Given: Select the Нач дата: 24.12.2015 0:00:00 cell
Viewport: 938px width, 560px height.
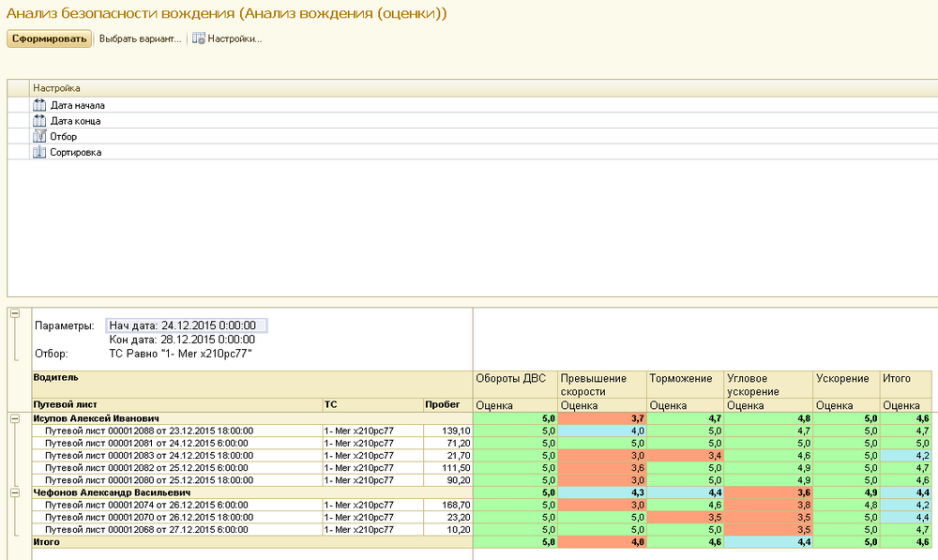Looking at the screenshot, I should click(187, 325).
